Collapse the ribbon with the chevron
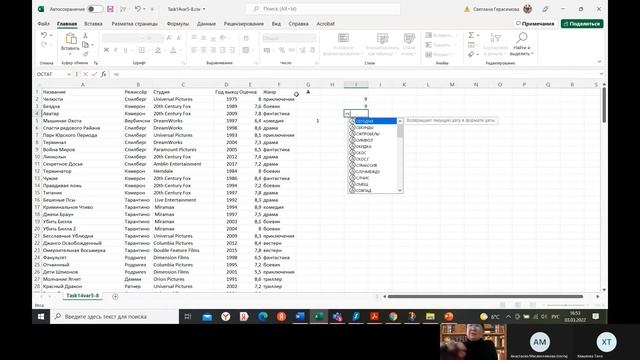Image resolution: width=640 pixels, height=360 pixels. (x=599, y=62)
